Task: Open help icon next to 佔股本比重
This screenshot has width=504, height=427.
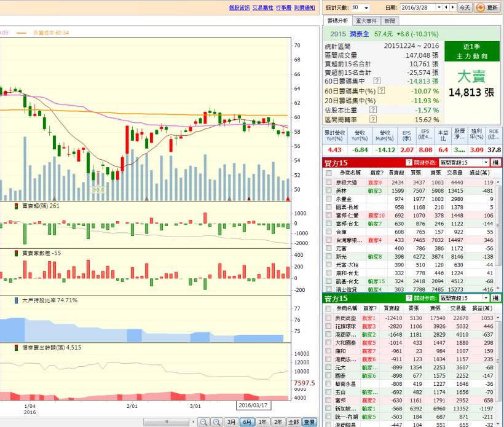Action: click(x=372, y=110)
